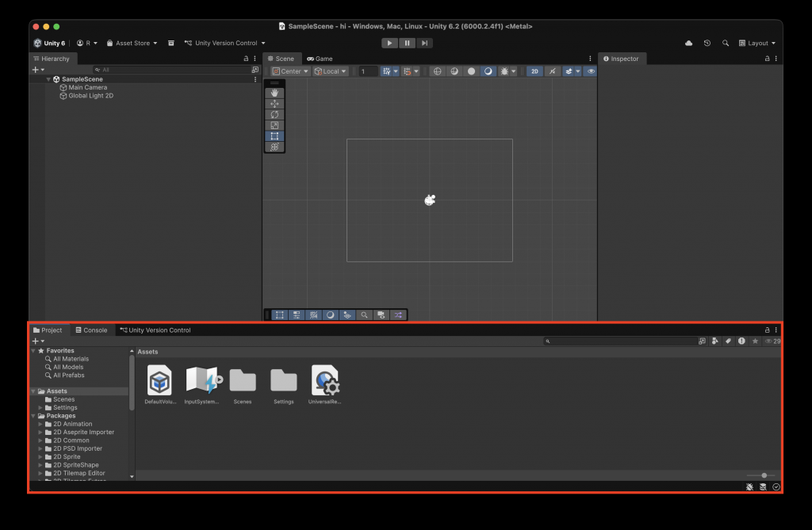
Task: Select the Move tool
Action: tap(274, 104)
